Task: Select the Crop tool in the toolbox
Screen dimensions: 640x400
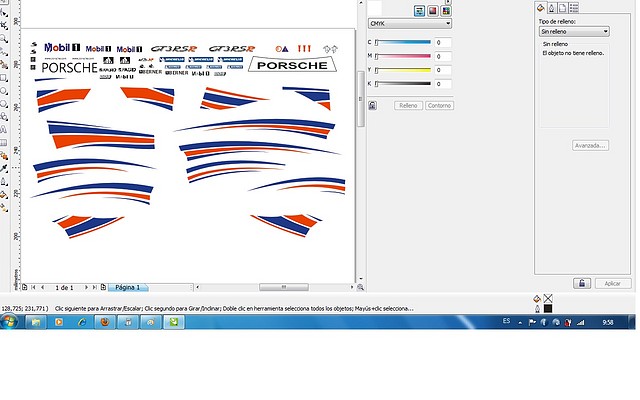Action: [x=4, y=26]
